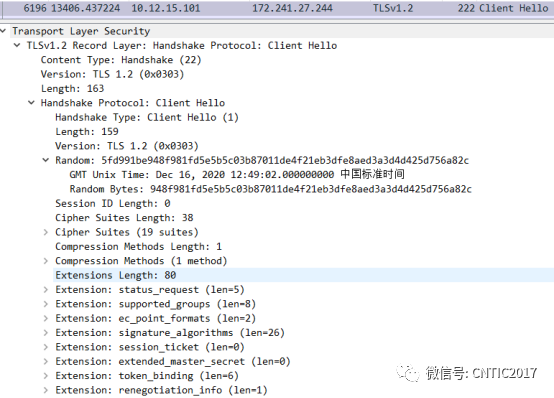This screenshot has height=398, width=554.
Task: Select the Cipher Suites Length: 38 field
Action: coord(124,218)
